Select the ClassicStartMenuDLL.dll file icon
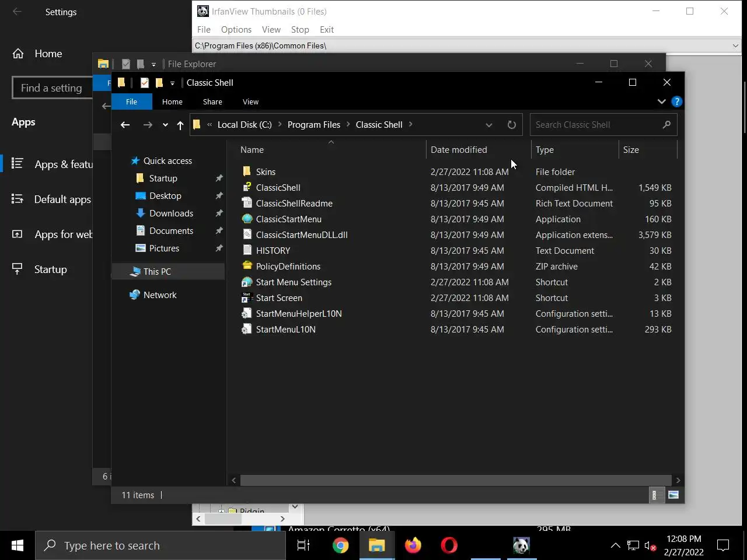The width and height of the screenshot is (747, 560). (247, 235)
